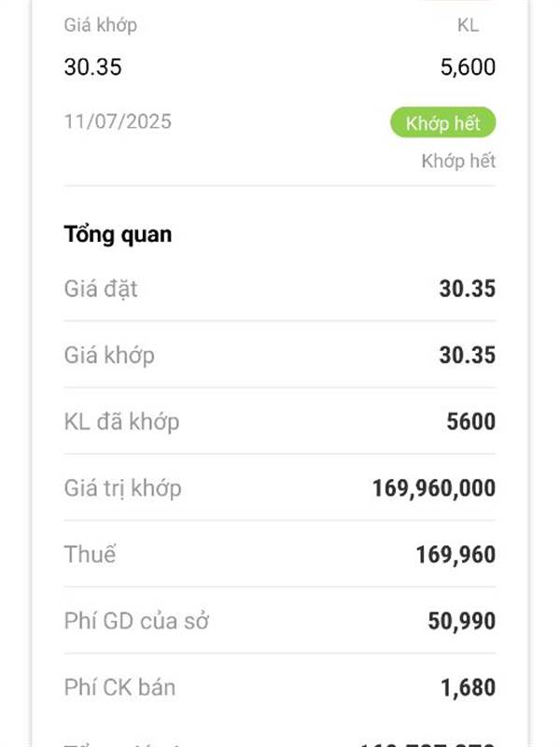Tap the Phí GD của sở label
This screenshot has width=560, height=747.
(136, 621)
